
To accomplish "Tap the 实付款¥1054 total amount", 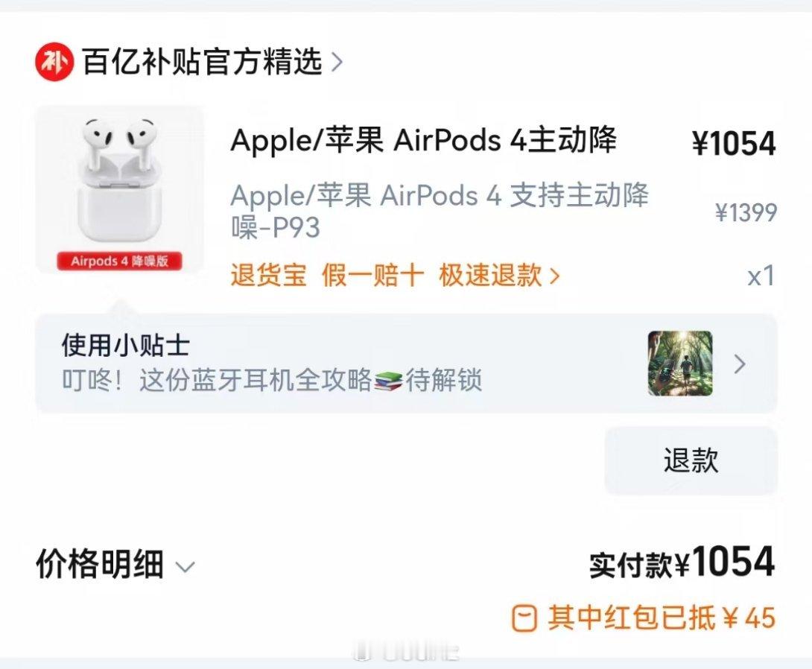I will 682,563.
